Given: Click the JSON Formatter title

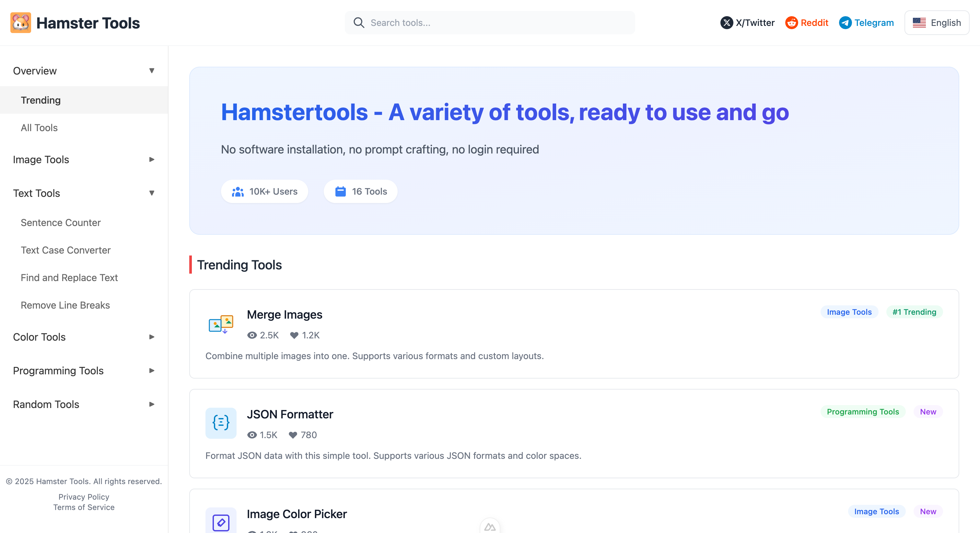Looking at the screenshot, I should (x=290, y=414).
